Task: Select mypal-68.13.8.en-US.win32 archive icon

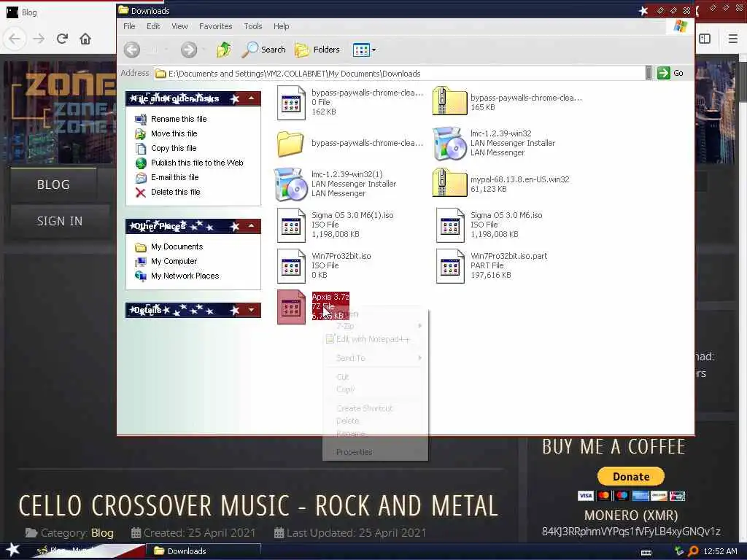Action: [x=449, y=182]
